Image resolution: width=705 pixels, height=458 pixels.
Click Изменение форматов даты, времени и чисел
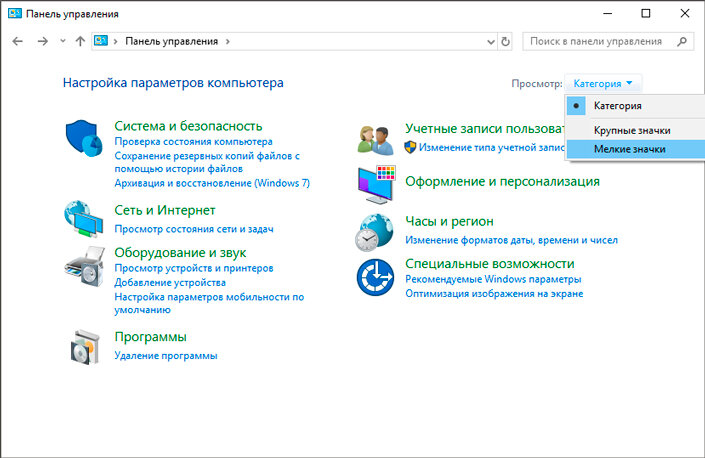pos(511,240)
